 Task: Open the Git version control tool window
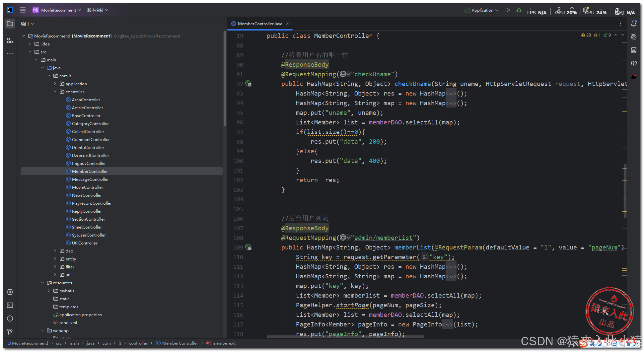[x=10, y=331]
